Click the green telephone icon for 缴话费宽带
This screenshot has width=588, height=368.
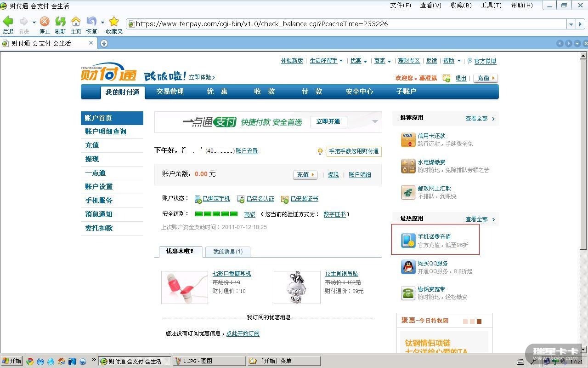[x=408, y=293]
